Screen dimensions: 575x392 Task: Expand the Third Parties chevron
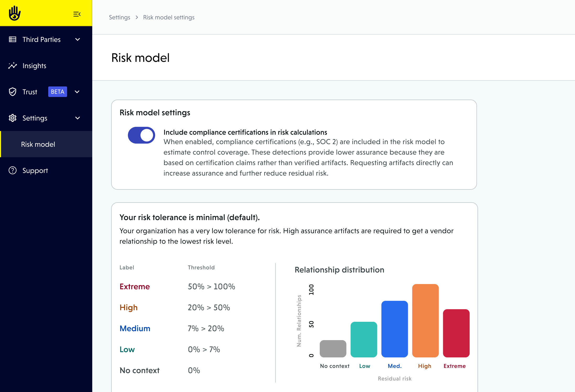pyautogui.click(x=78, y=39)
